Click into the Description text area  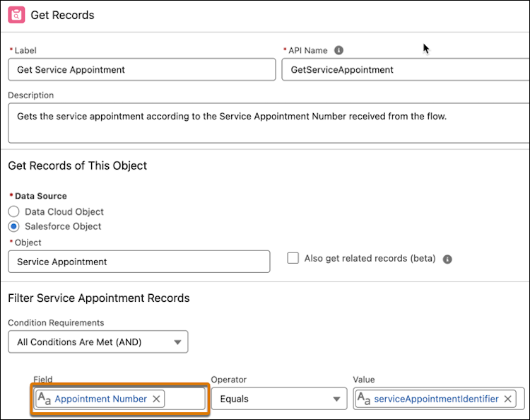[269, 123]
